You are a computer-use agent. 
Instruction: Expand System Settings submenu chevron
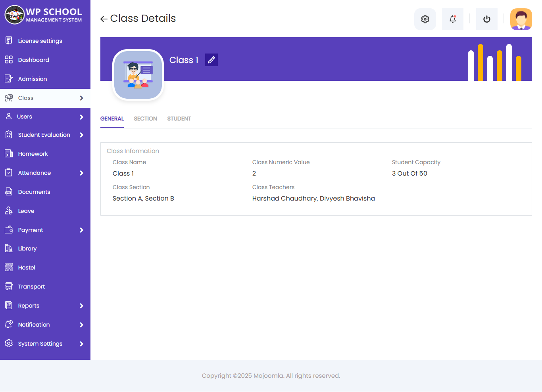coord(81,344)
